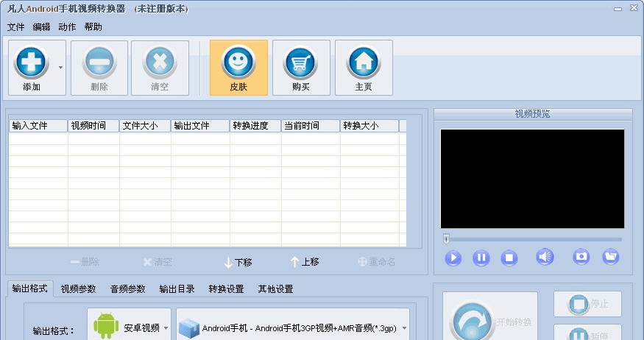Sort by 输入文件 column header
The image size is (644, 340).
[x=38, y=126]
